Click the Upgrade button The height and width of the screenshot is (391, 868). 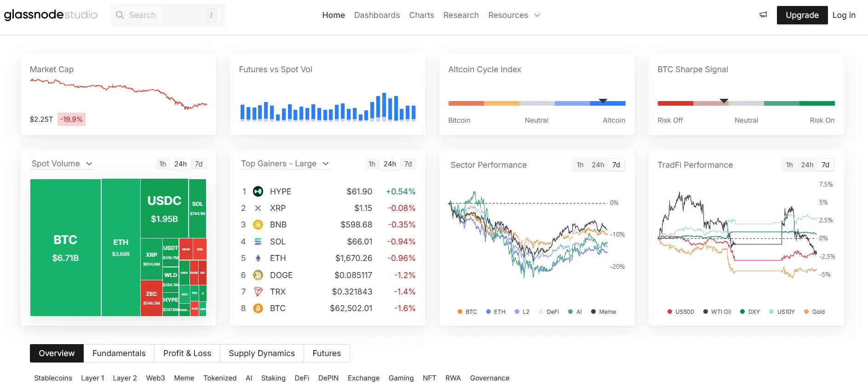tap(802, 15)
